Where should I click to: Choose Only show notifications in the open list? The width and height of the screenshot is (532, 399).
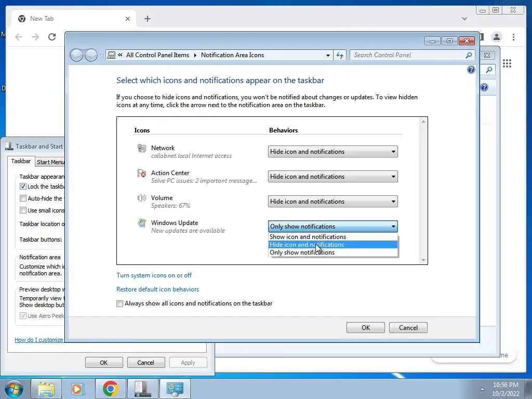point(333,252)
